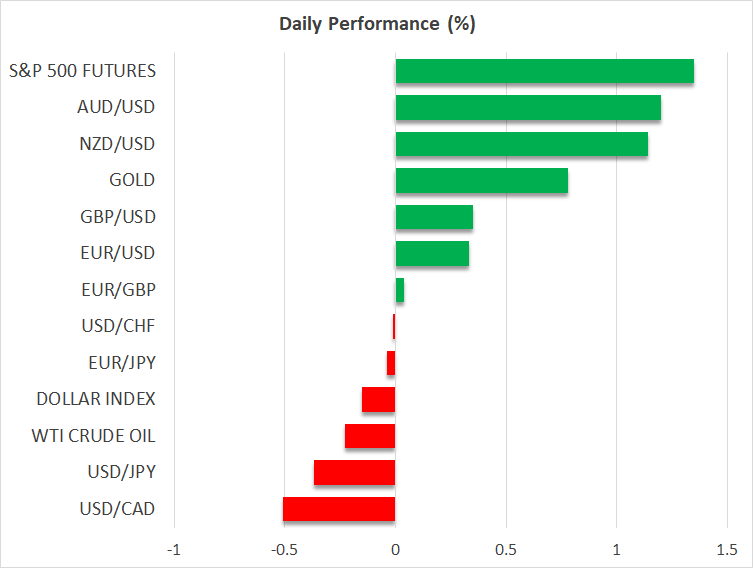Select the red DOLLAR INDEX bar
Screen dimensions: 753x568
[x=378, y=400]
